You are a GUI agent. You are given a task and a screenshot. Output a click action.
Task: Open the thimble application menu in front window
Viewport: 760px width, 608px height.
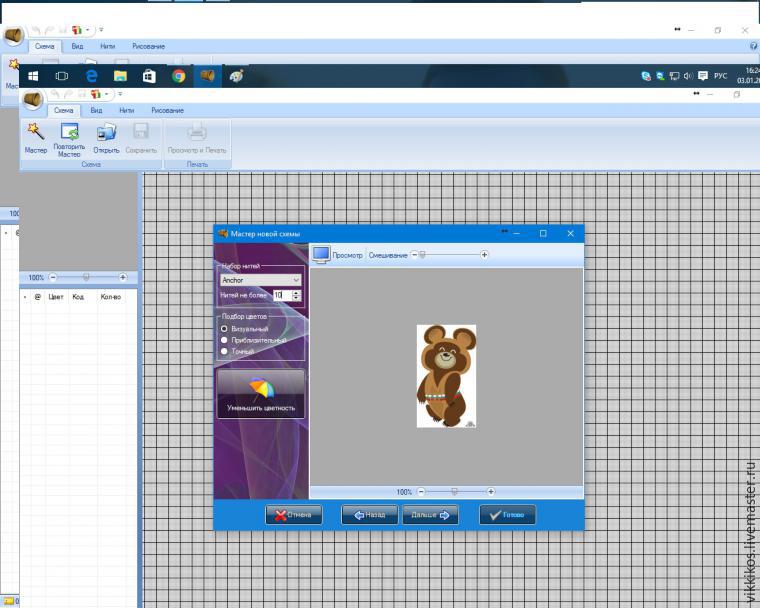tap(32, 99)
